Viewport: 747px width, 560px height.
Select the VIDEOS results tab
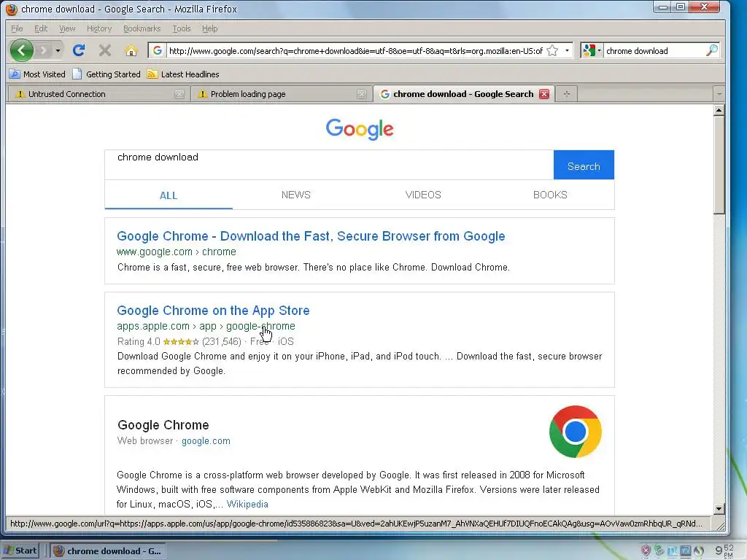pyautogui.click(x=423, y=195)
